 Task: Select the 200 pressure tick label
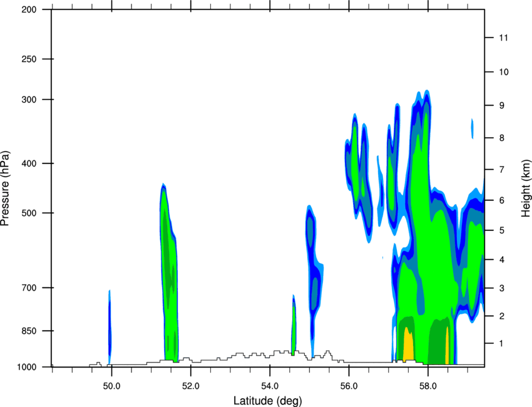(29, 9)
